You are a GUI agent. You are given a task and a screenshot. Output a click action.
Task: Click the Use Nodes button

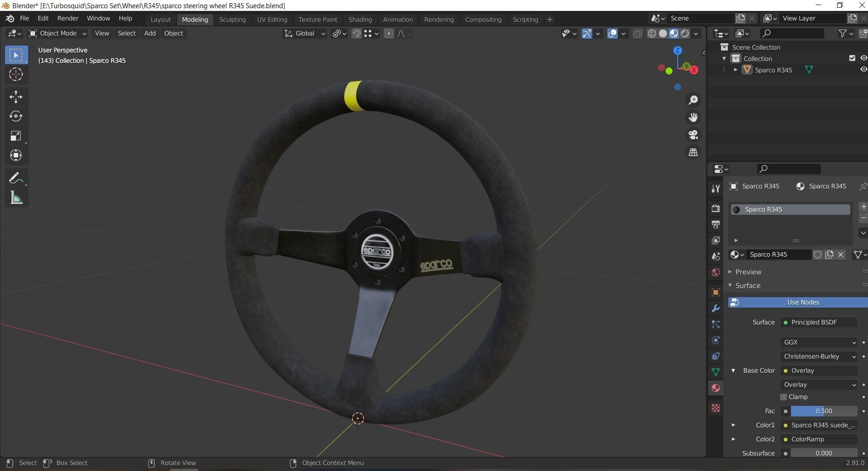pyautogui.click(x=802, y=302)
